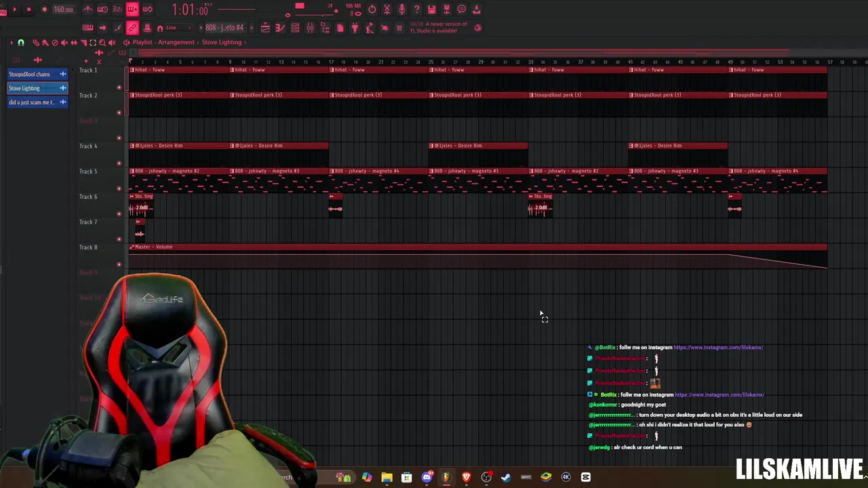Read the newer version available notice
The image size is (868, 488).
tap(439, 28)
